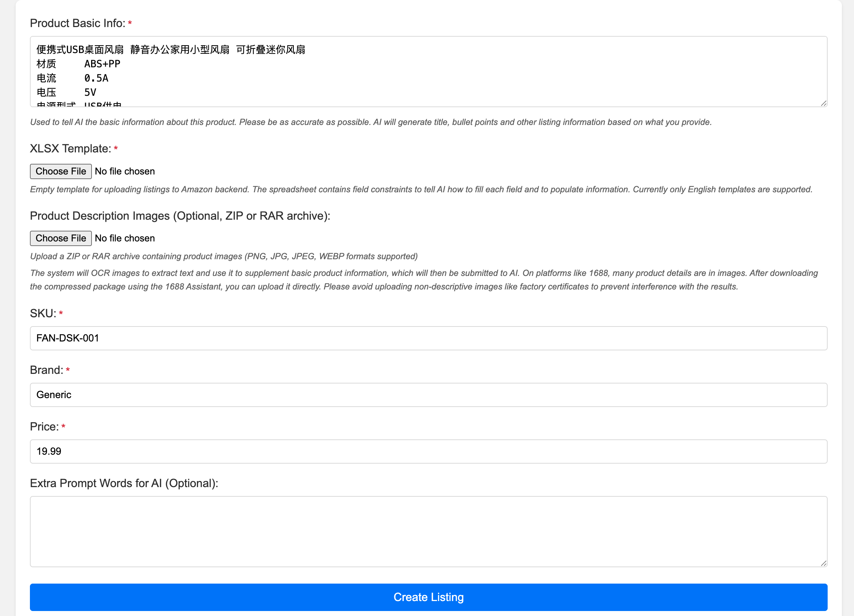Click the Price input field

coord(428,451)
